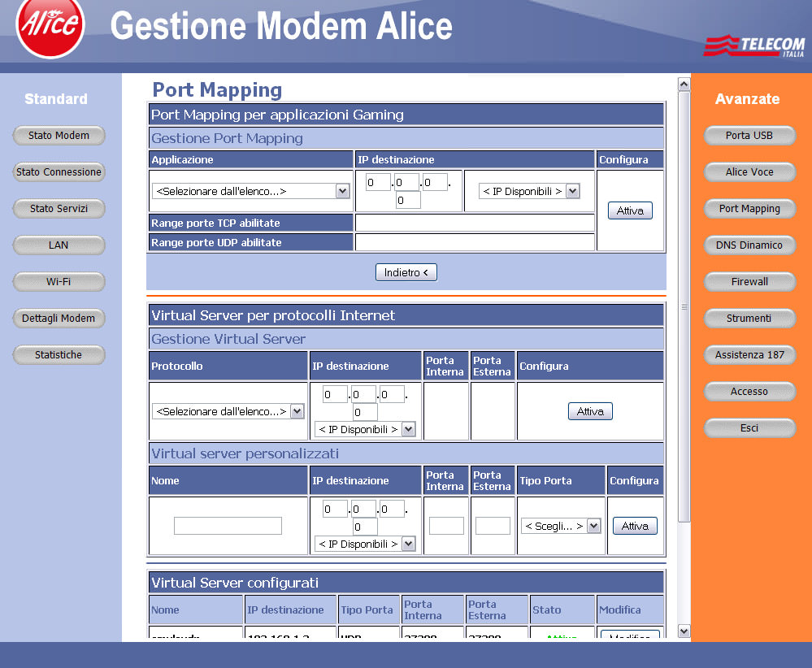Click scrollbar up arrow
Screen dimensions: 812x668
click(x=684, y=84)
